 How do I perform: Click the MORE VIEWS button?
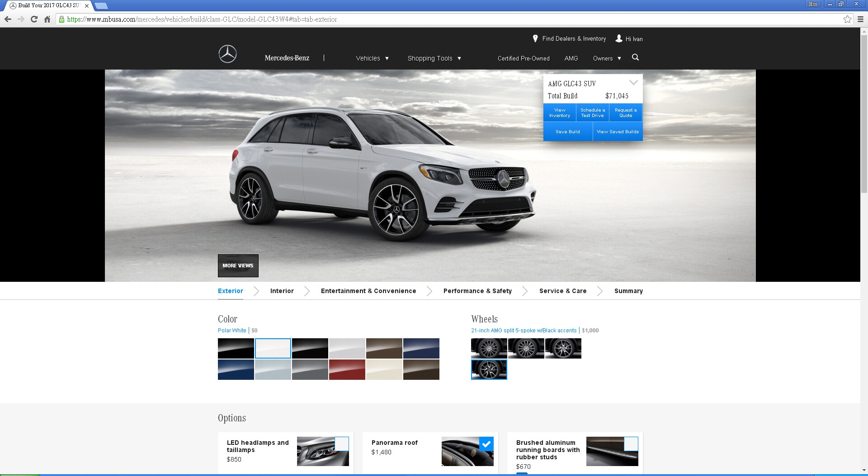click(x=238, y=266)
